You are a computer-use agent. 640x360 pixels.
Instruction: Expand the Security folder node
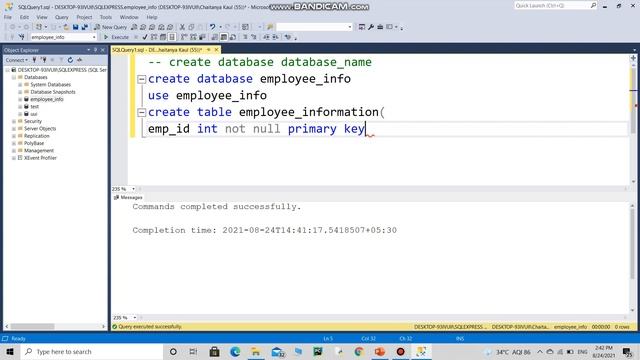click(14, 121)
